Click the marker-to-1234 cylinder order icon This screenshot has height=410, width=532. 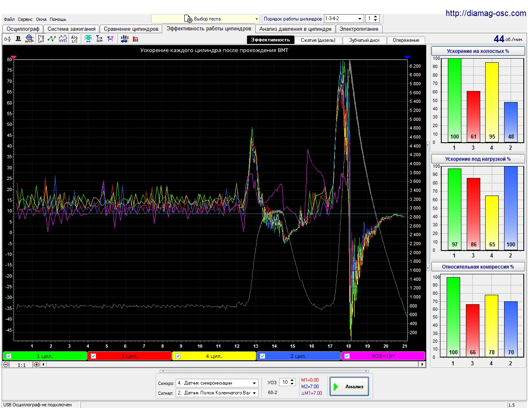click(x=99, y=39)
